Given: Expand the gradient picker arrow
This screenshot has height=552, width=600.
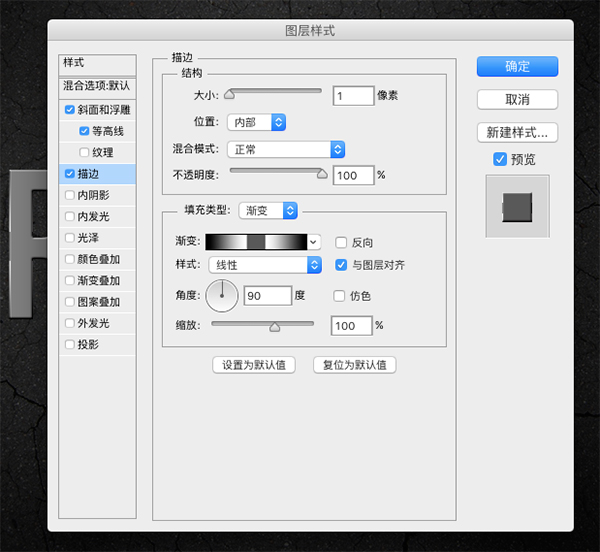Looking at the screenshot, I should [x=314, y=242].
